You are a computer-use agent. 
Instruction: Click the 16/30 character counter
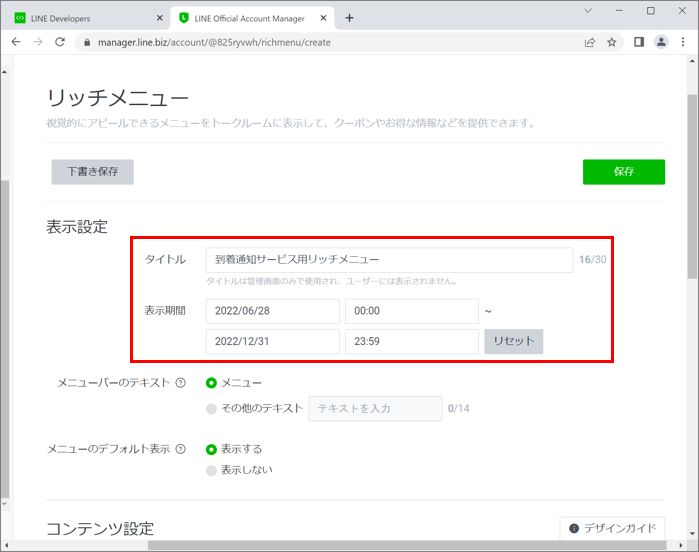[592, 260]
